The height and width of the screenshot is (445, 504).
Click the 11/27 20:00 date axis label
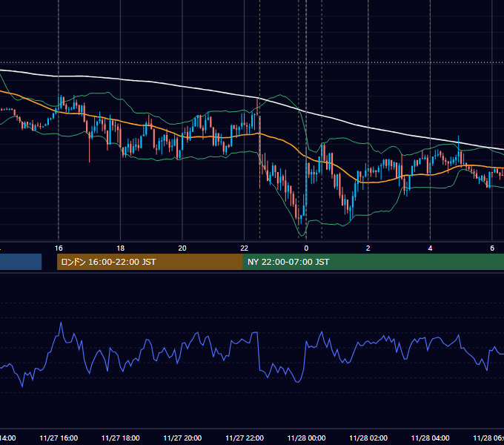182,438
